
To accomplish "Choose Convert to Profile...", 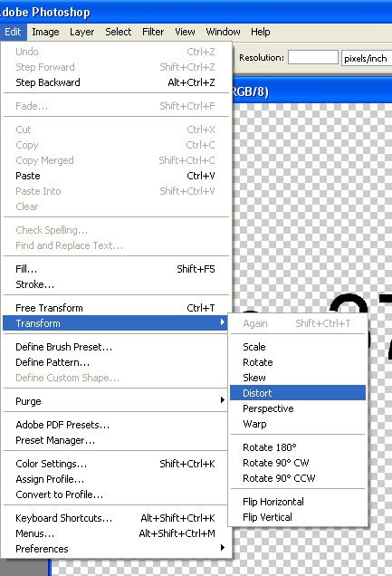I will click(x=117, y=494).
